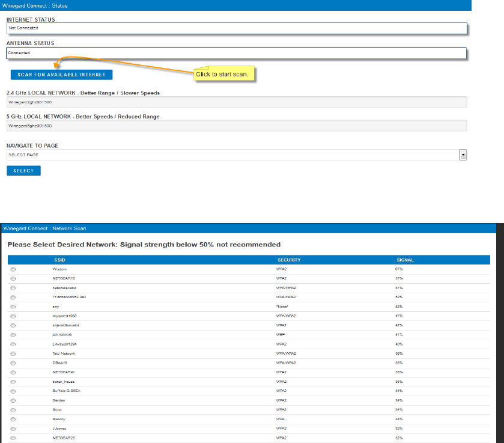Choose the sirjeraldlancelot network radio button
504x443 pixels.
tap(13, 326)
